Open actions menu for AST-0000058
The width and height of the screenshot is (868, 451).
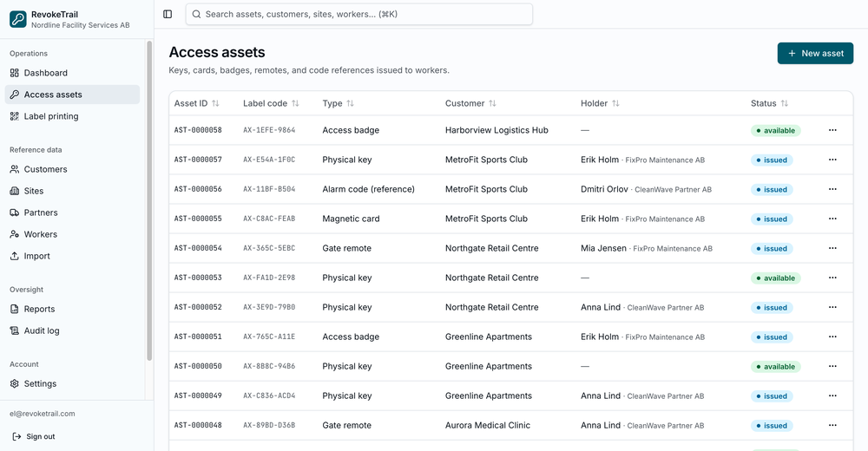pos(832,130)
